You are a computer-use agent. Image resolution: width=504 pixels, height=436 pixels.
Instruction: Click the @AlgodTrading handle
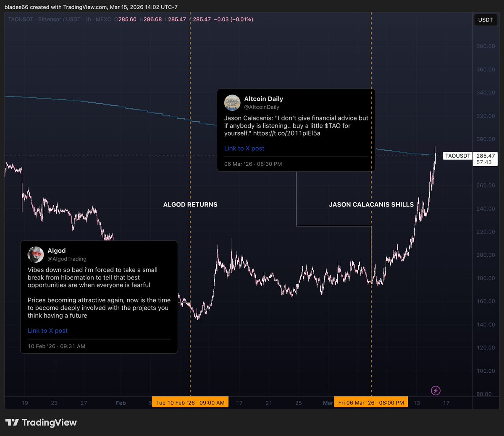tap(67, 259)
